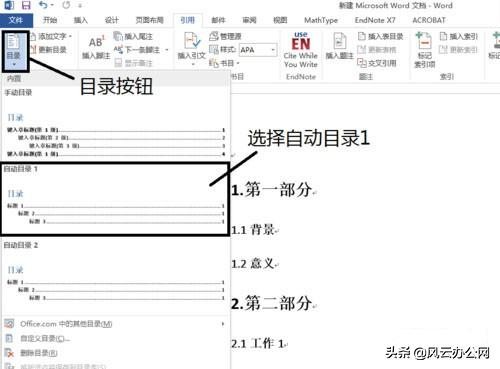This screenshot has height=369, width=500.
Task: Select the 手动目录 manual table thumbnail
Action: (115, 125)
